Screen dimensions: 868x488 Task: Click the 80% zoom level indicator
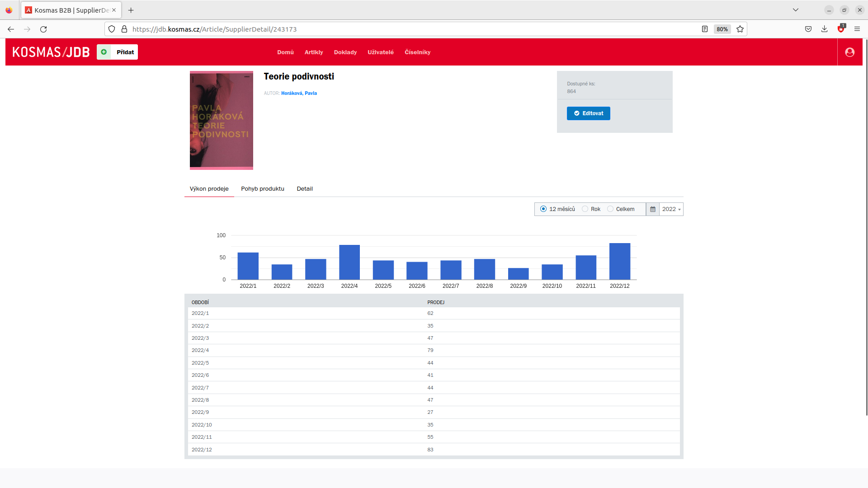(x=722, y=29)
